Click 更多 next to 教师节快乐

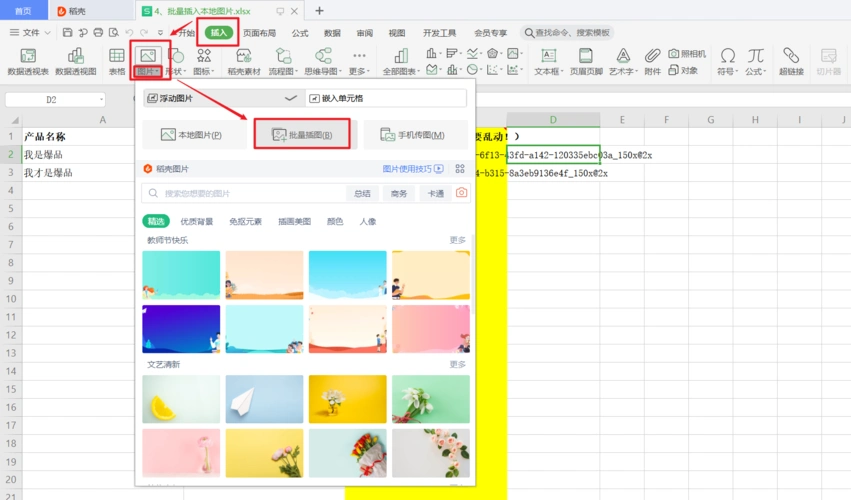pos(458,240)
